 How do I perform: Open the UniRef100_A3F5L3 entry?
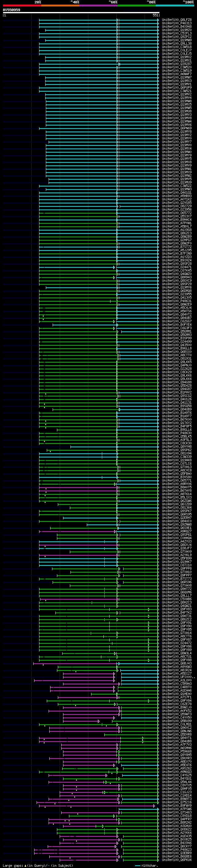[177, 440]
